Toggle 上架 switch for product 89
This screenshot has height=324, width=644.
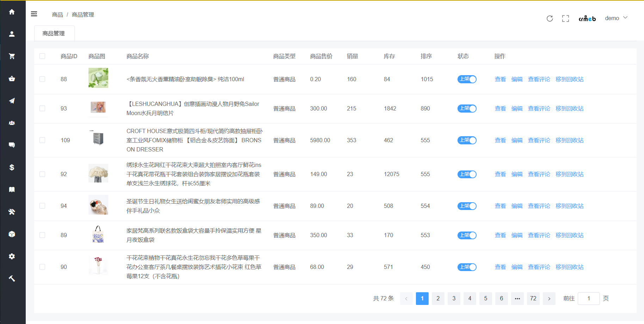click(x=467, y=235)
